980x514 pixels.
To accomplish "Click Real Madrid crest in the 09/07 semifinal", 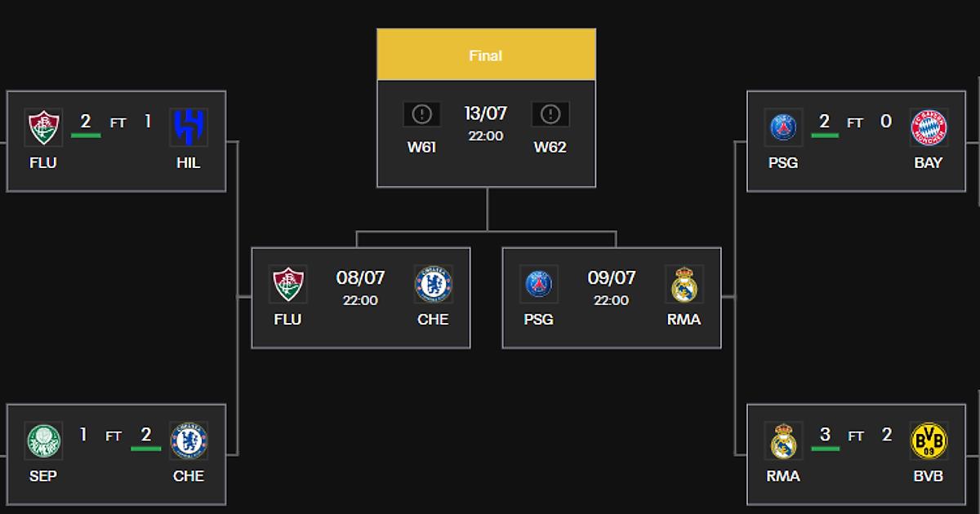I will point(684,285).
